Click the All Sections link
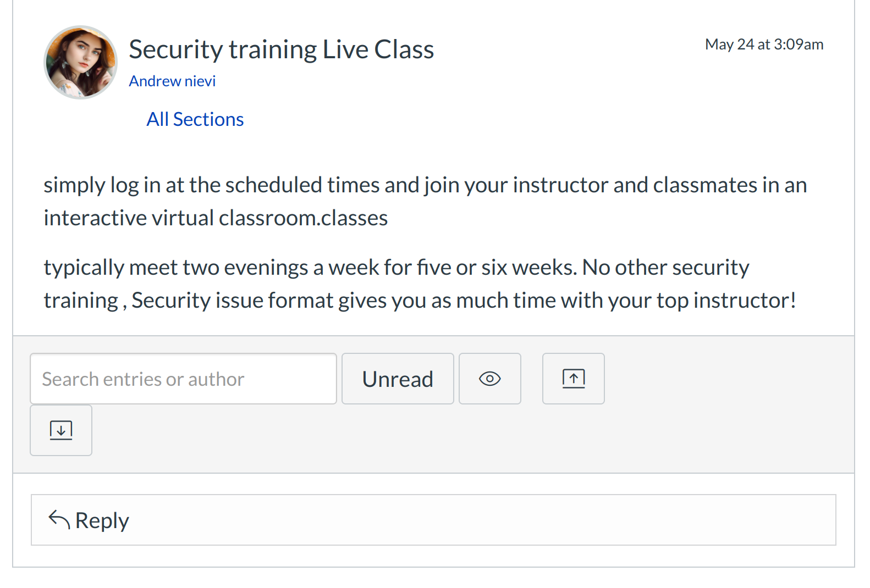 (x=195, y=119)
